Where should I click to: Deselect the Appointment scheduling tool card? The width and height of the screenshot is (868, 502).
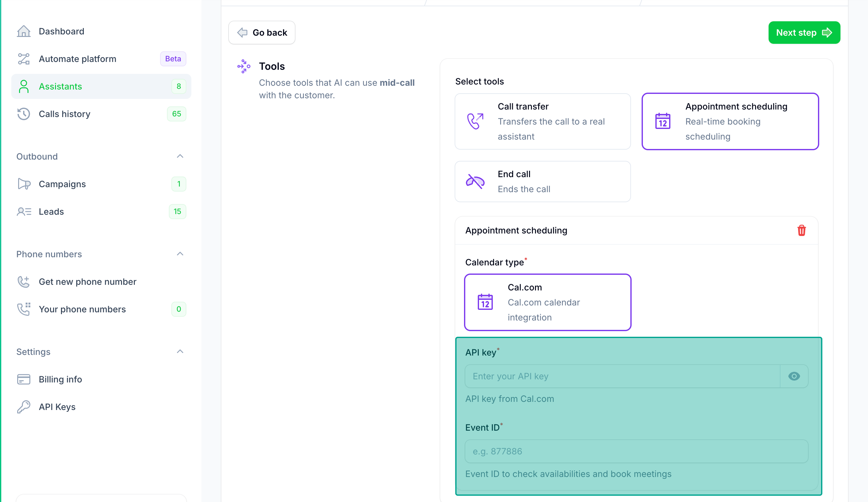(730, 121)
